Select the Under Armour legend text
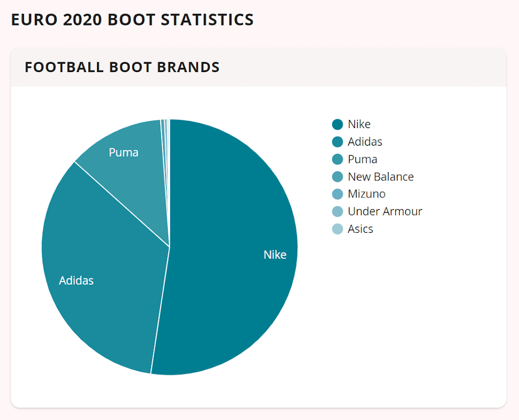The width and height of the screenshot is (519, 420). [x=385, y=212]
